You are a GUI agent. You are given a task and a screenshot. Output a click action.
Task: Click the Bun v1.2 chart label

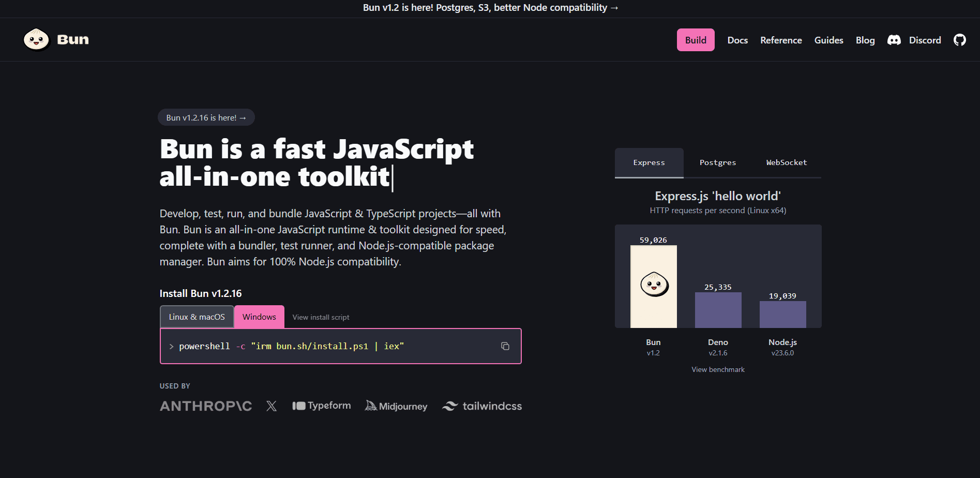[653, 347]
